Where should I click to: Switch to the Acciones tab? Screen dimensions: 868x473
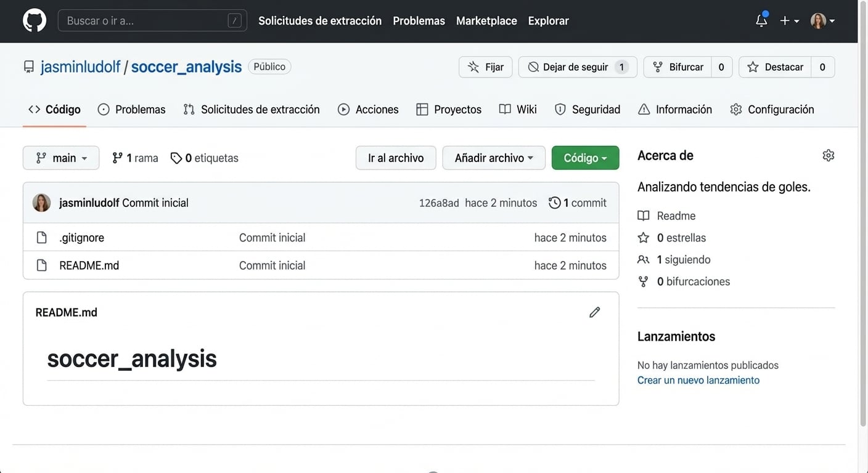[x=368, y=109]
